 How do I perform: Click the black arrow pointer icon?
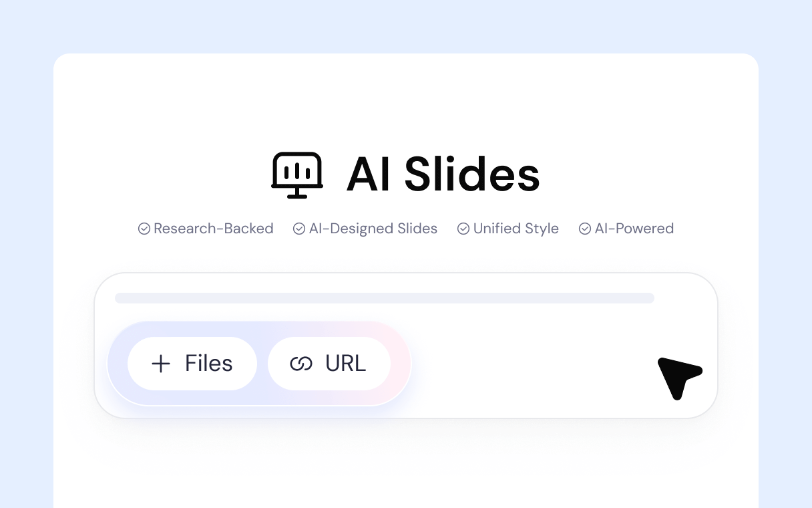pyautogui.click(x=678, y=376)
